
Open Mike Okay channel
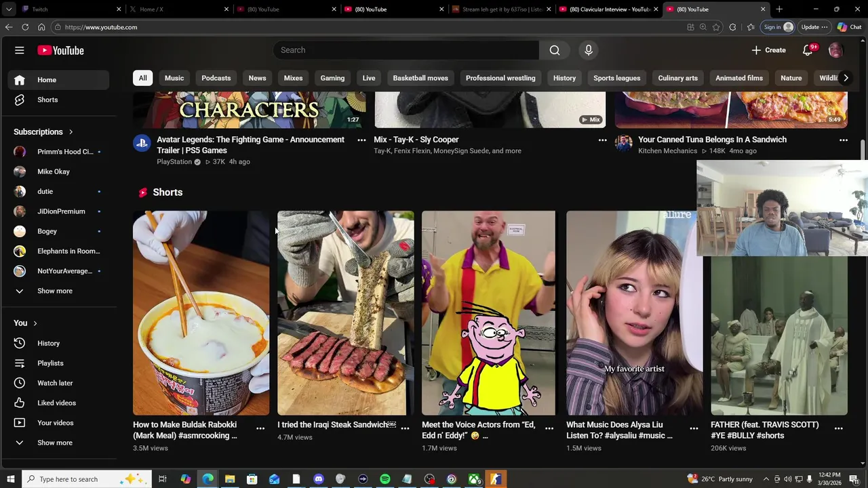pyautogui.click(x=58, y=171)
